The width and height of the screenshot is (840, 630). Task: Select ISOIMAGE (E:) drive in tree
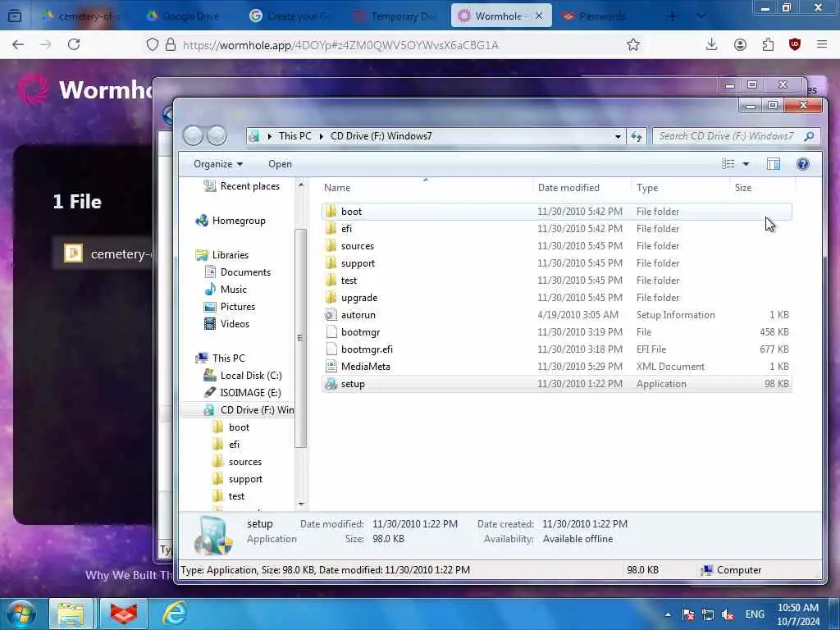pos(242,393)
